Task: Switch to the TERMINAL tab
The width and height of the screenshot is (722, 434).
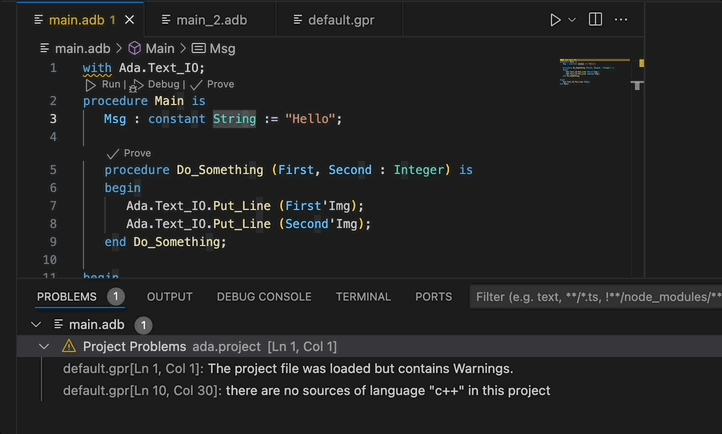Action: [x=363, y=297]
